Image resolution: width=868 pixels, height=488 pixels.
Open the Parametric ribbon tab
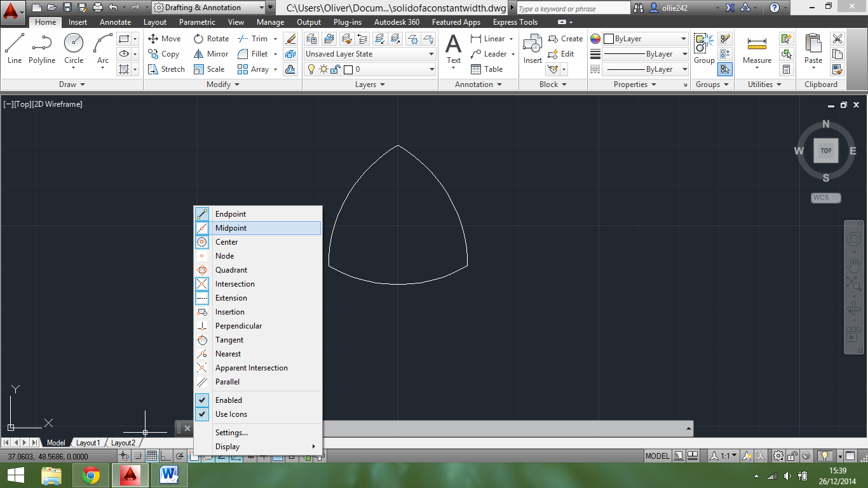tap(197, 22)
